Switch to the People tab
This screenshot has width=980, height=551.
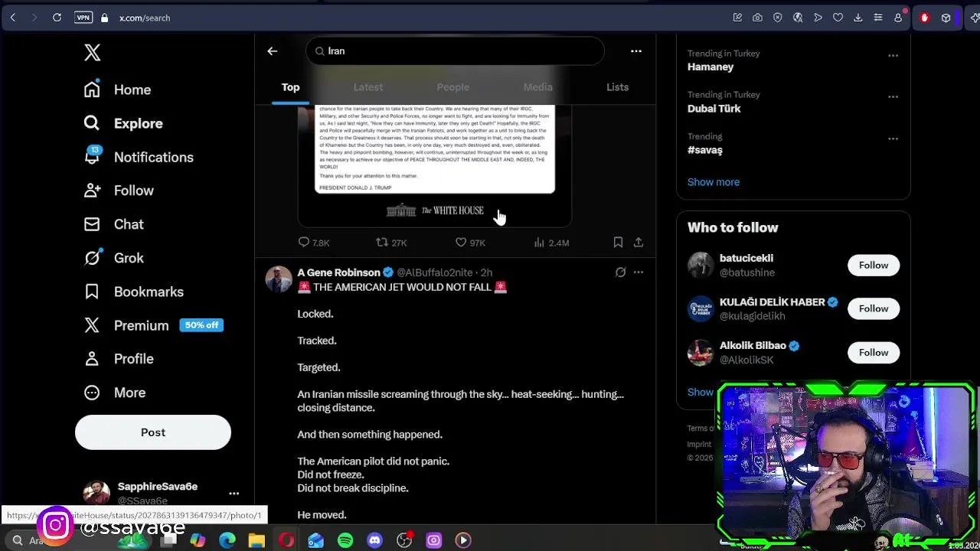[x=452, y=87]
